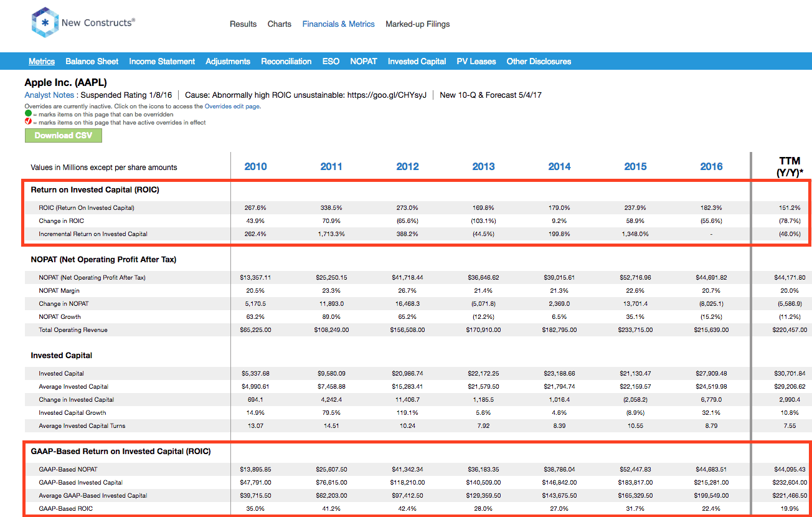Click the 2010 column header
The image size is (812, 517).
point(255,166)
